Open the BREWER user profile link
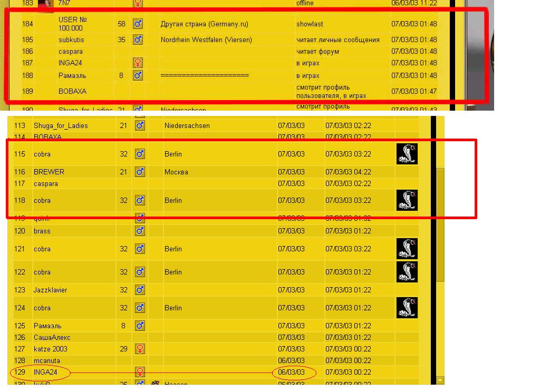540x392 pixels. (x=49, y=172)
